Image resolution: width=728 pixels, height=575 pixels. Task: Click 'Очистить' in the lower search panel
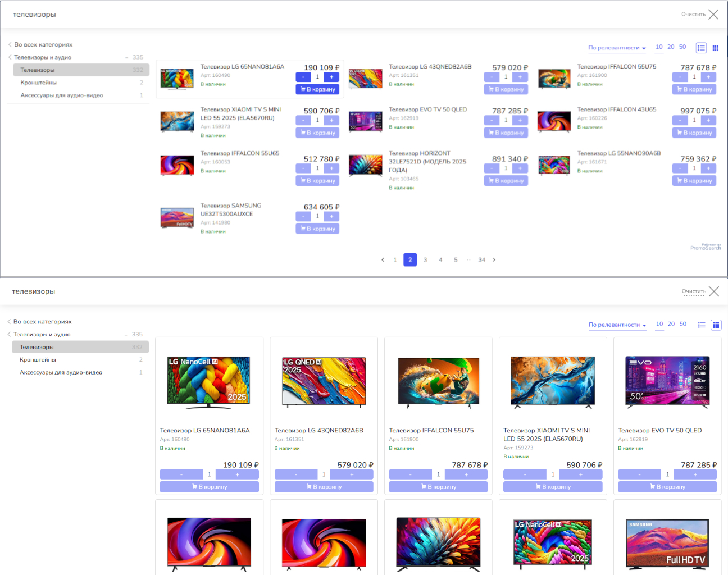point(694,291)
